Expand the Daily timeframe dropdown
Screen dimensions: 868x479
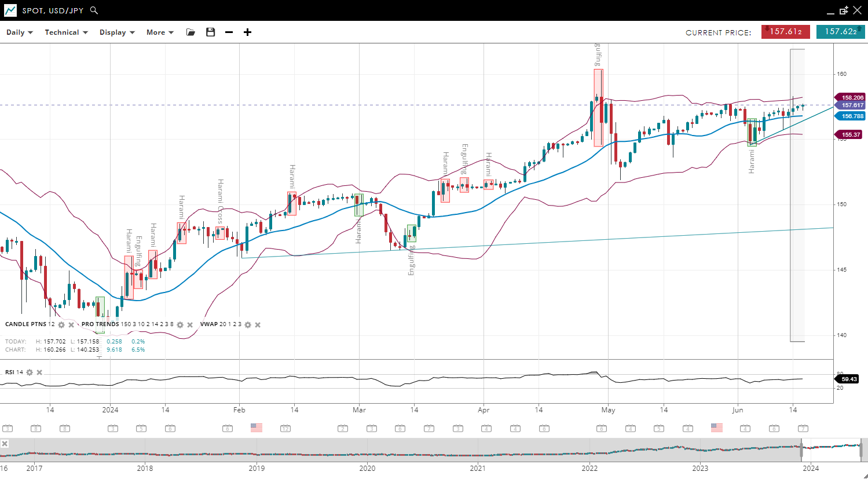point(20,32)
